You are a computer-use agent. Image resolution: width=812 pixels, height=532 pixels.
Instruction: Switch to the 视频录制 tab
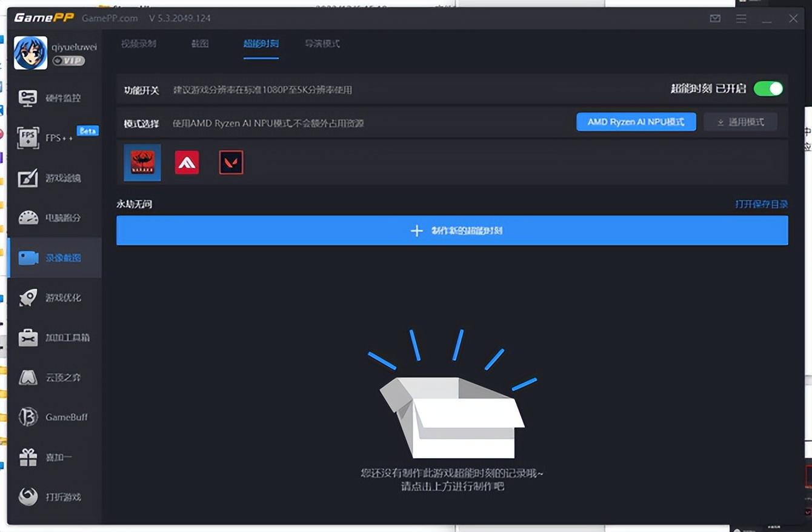[139, 44]
